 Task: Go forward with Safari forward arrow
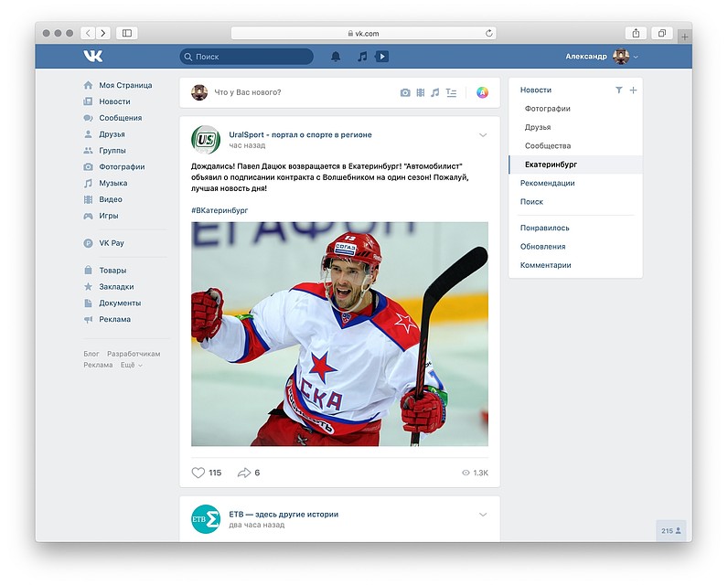click(103, 33)
